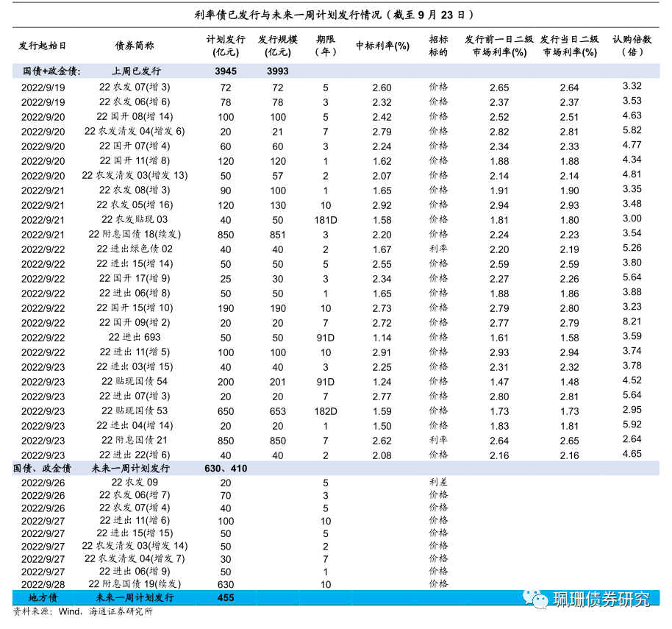Click bond name 22农发05(增16)
This screenshot has width=672, height=629.
coord(135,205)
